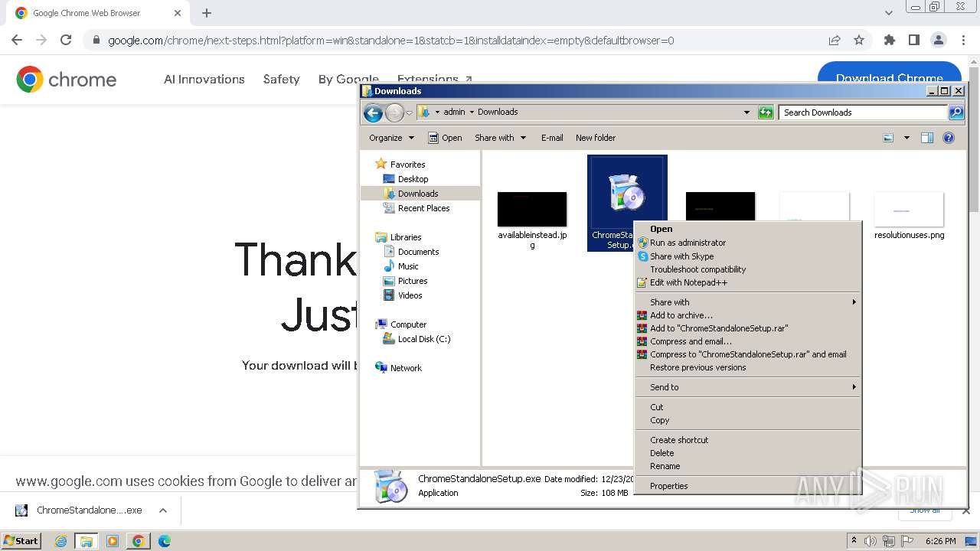The width and height of the screenshot is (980, 551).
Task: Click E-mail in Explorer toolbar
Action: pos(552,138)
